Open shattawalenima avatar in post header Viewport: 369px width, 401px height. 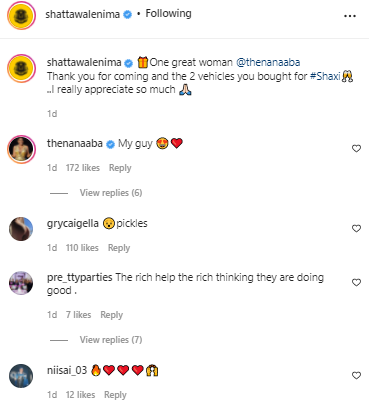click(x=21, y=15)
